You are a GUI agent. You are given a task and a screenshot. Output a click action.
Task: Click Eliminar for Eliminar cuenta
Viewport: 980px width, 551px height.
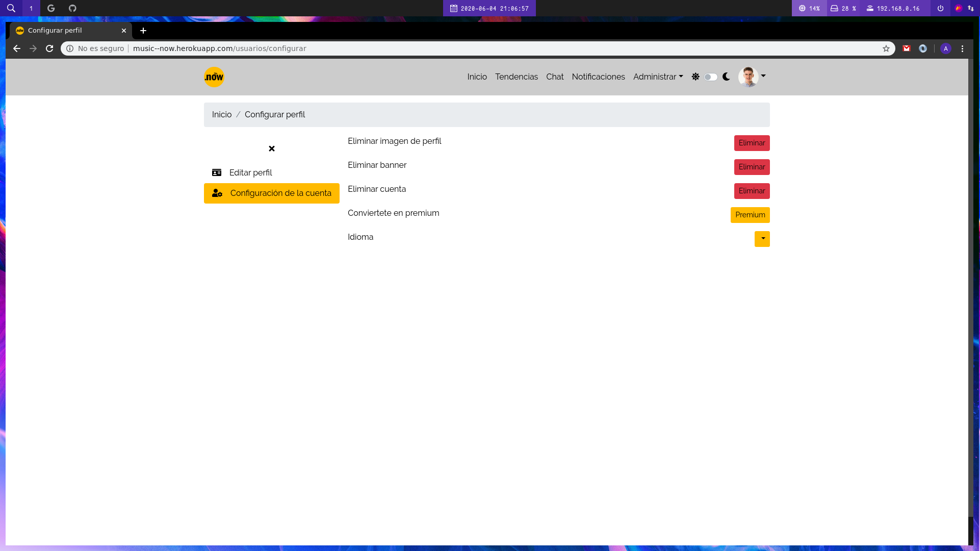coord(752,191)
